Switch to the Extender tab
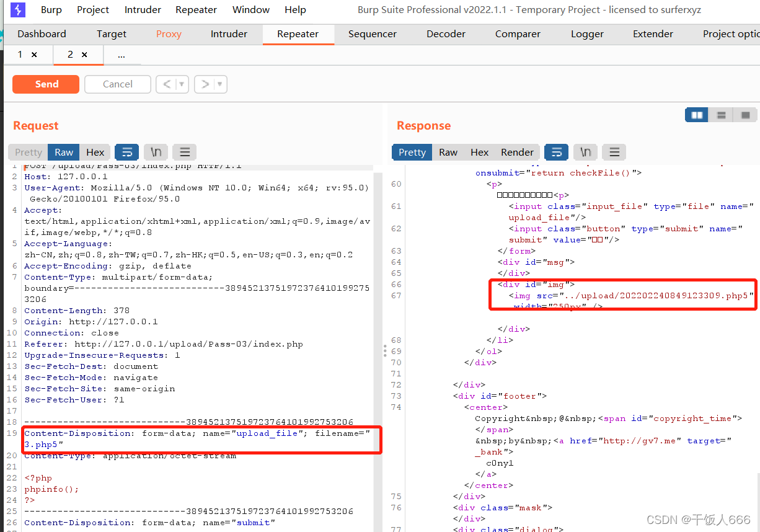The height and width of the screenshot is (532, 760). point(653,34)
